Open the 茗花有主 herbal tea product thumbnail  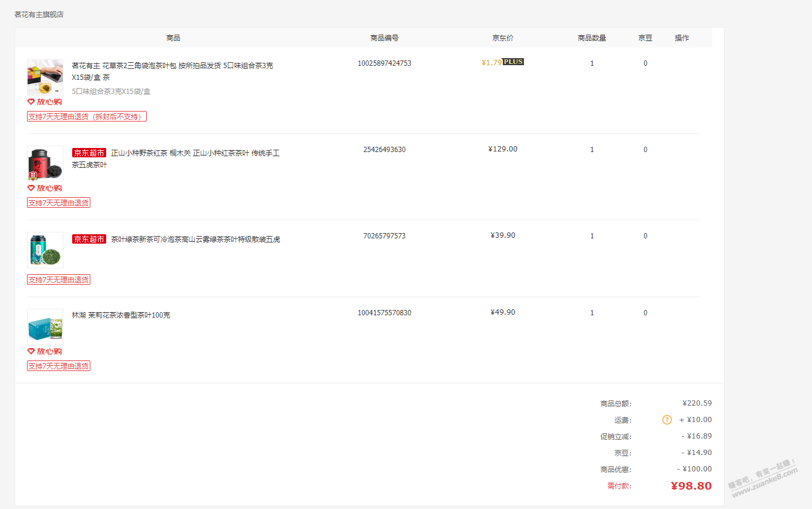(x=45, y=77)
